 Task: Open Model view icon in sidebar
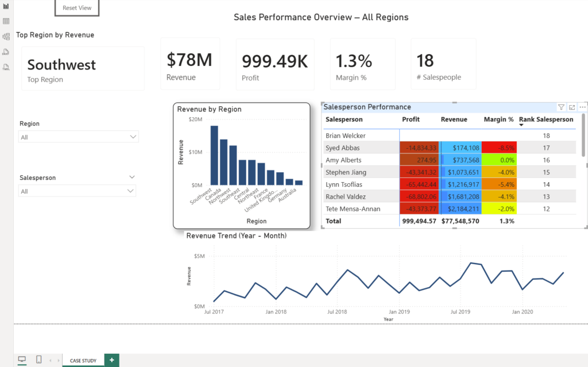6,36
